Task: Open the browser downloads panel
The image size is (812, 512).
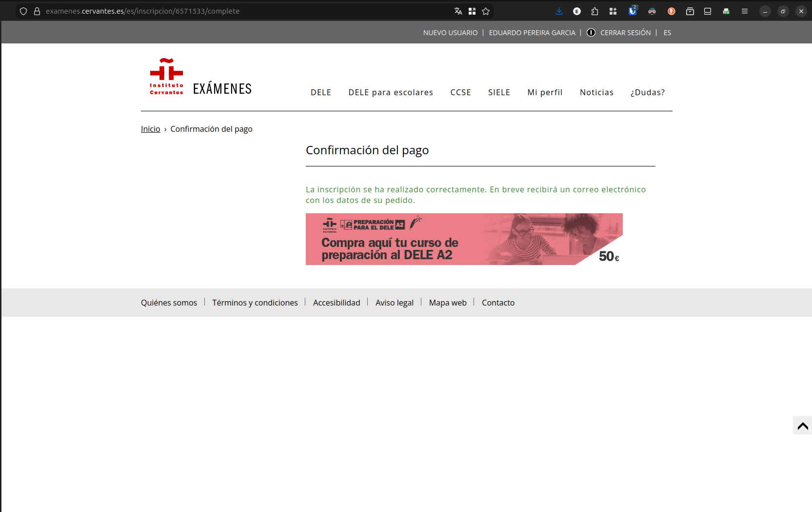Action: click(x=559, y=11)
